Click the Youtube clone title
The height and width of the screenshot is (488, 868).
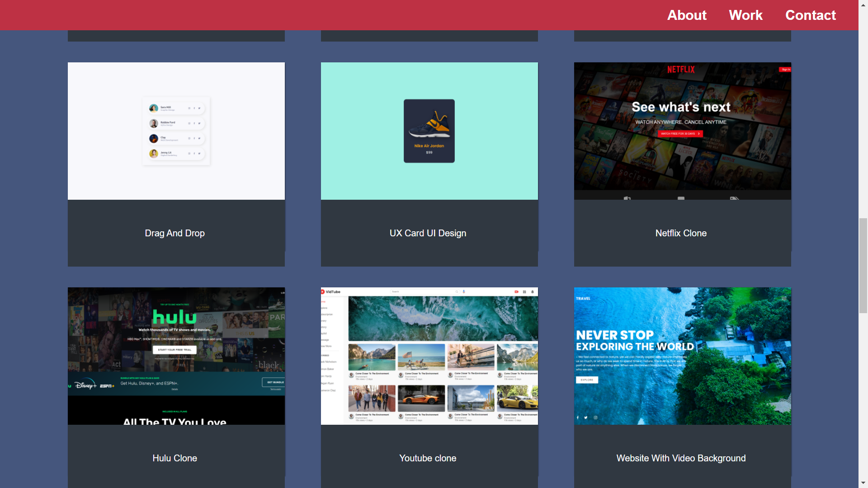point(428,458)
